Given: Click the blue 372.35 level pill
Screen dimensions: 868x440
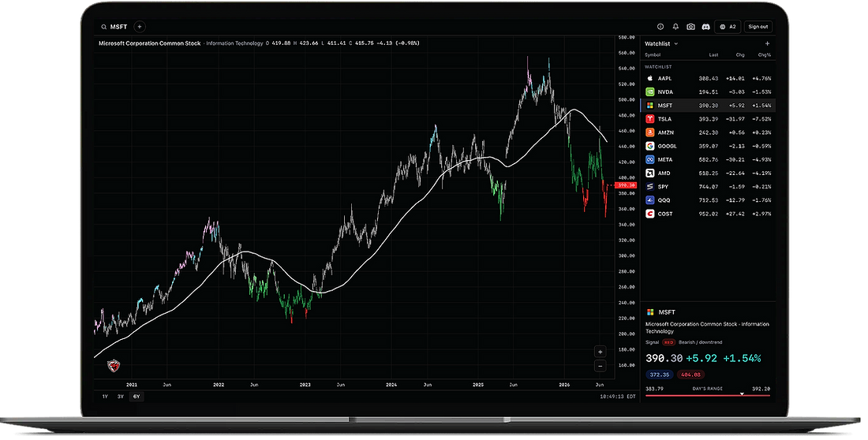Looking at the screenshot, I should coord(660,375).
